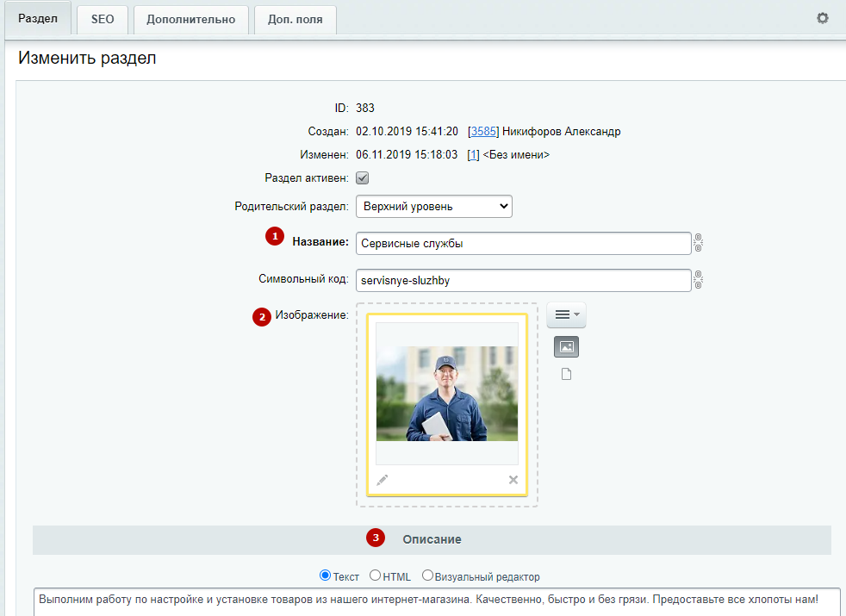This screenshot has height=616, width=846.
Task: Click into the description text area
Action: 437,602
